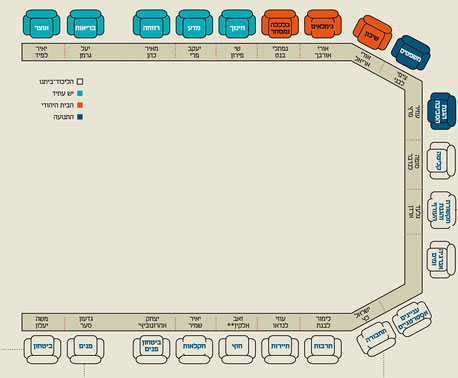
Task: Select the עניינים אסטרטגיים chair
Action: [x=412, y=319]
